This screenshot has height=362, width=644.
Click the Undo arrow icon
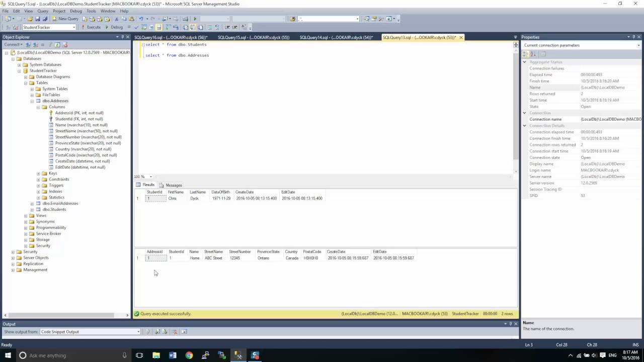tap(141, 19)
